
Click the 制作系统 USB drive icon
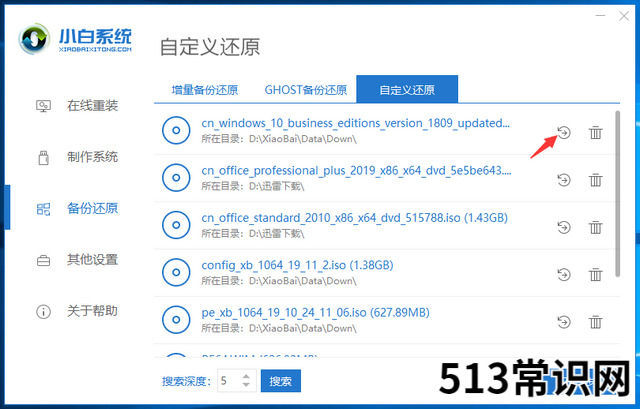43,158
